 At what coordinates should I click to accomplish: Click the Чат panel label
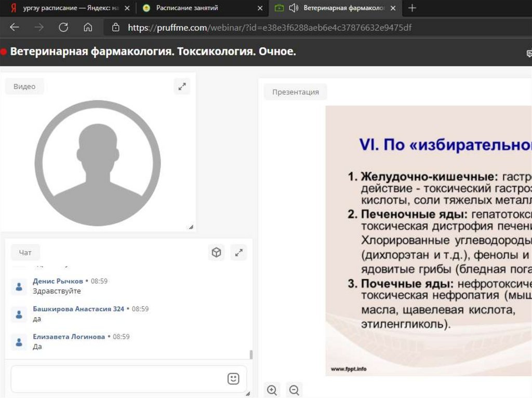coord(25,252)
